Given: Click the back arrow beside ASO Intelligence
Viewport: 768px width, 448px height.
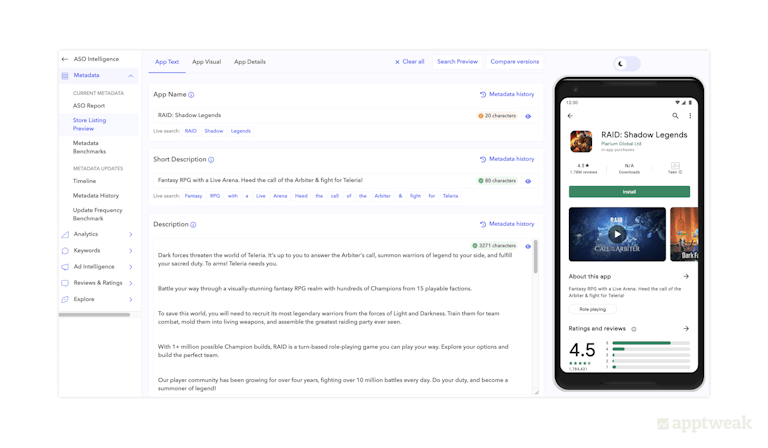Looking at the screenshot, I should [x=65, y=59].
